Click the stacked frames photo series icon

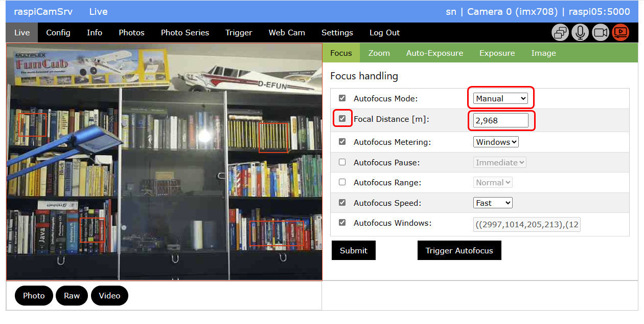[560, 33]
